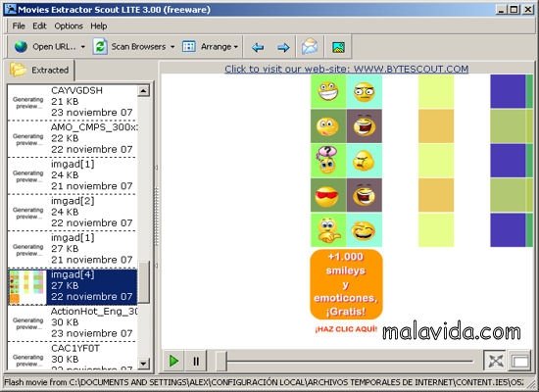This screenshot has height=392, width=539.
Task: Click the glasses smiley in the preview
Action: coord(364,92)
